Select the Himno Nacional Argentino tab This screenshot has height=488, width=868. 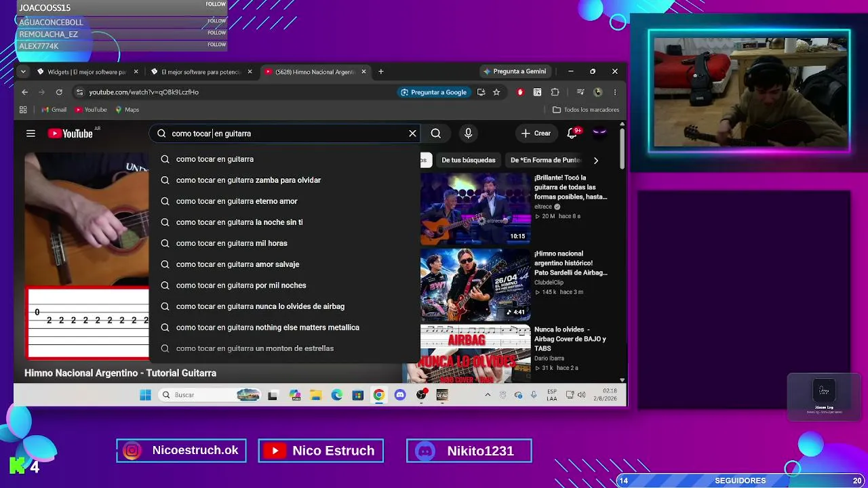(315, 71)
